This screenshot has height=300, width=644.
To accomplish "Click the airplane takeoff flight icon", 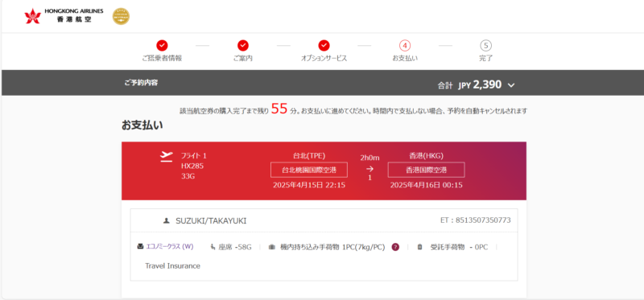I will (x=167, y=157).
